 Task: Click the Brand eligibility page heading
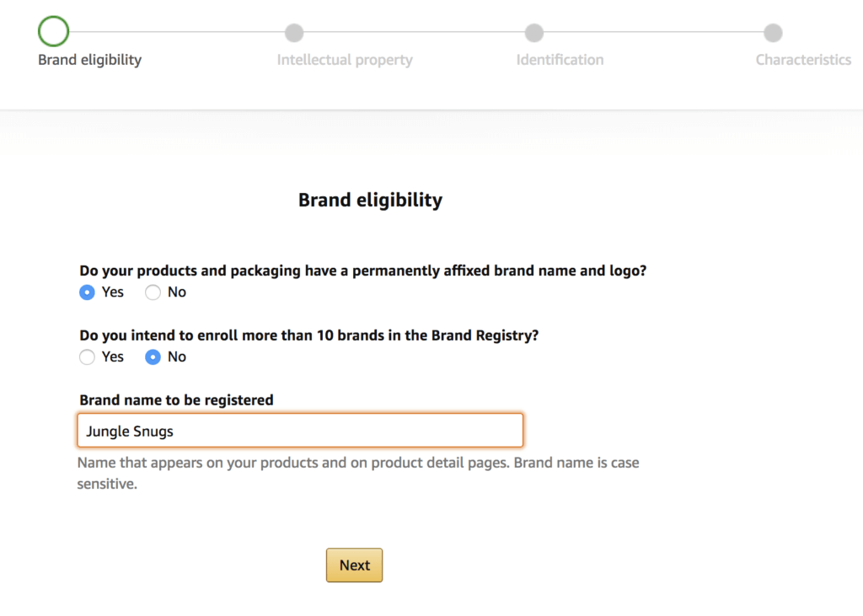coord(370,200)
